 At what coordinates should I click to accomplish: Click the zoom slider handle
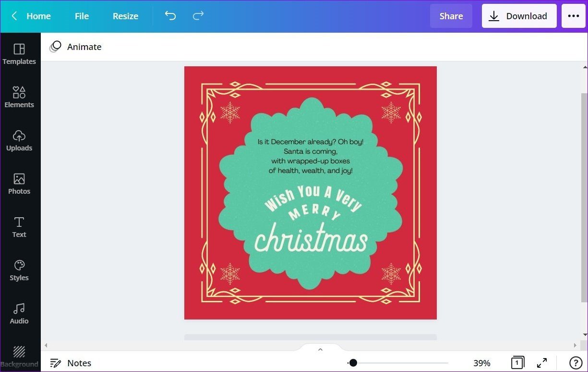click(x=353, y=363)
